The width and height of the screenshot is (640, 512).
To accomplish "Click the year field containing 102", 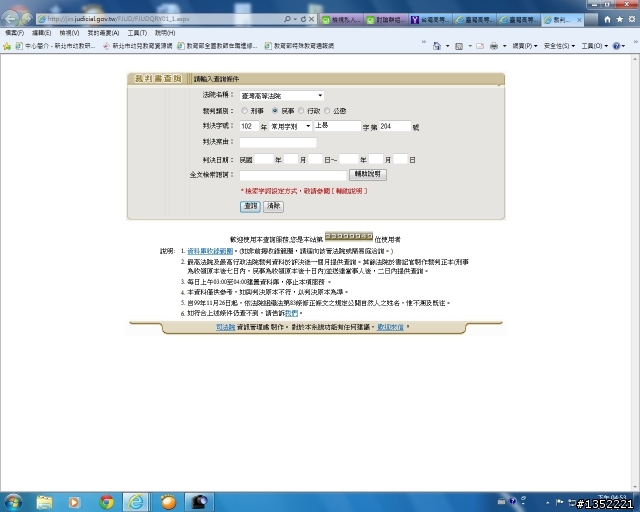I will tap(249, 126).
